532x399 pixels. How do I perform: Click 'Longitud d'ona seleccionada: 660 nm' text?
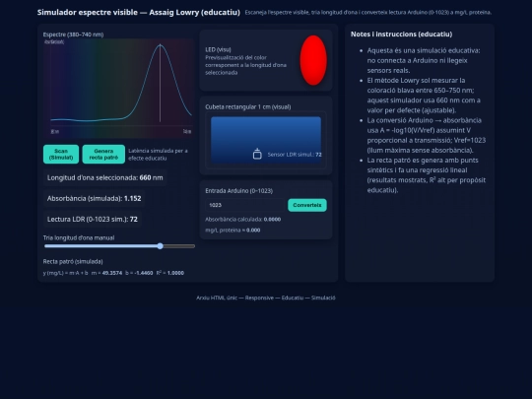[x=104, y=177]
